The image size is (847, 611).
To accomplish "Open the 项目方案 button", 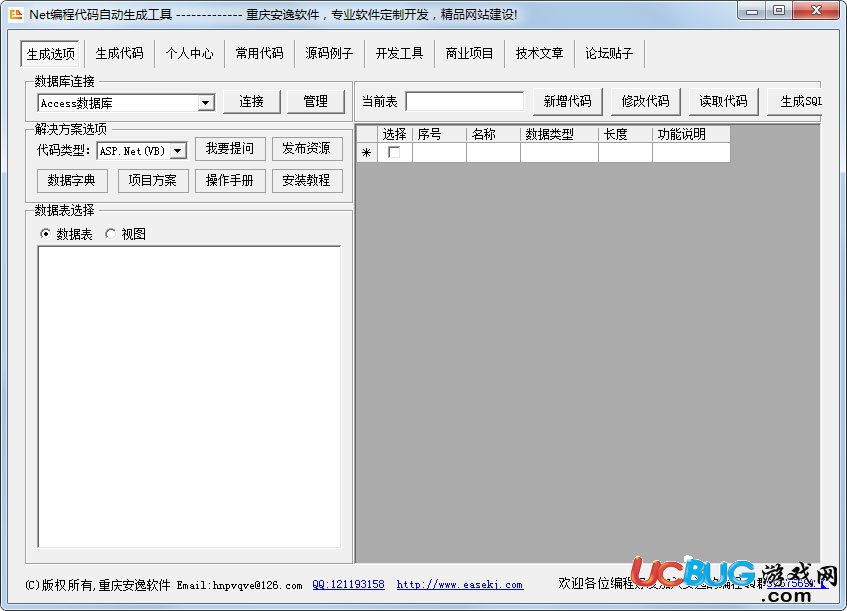I will [x=153, y=180].
